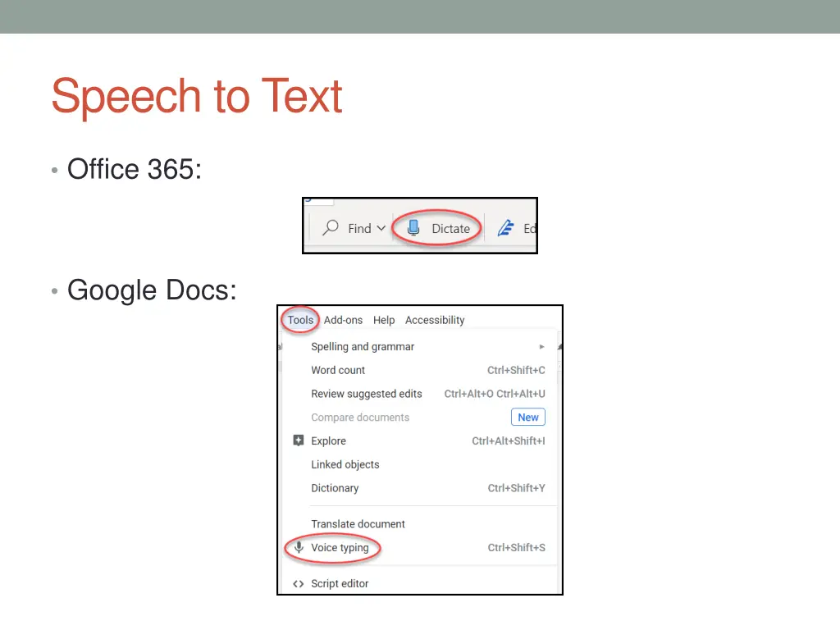Screen dimensions: 840x630
Task: Click the Editor pen icon
Action: 505,228
